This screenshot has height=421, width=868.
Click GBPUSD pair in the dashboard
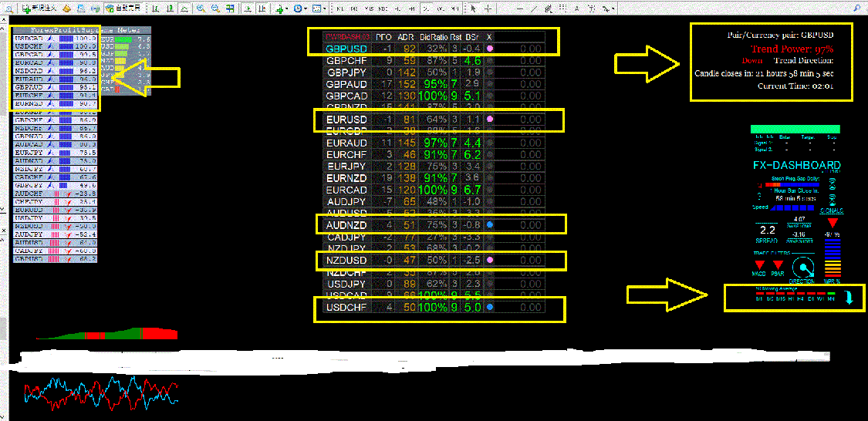click(346, 48)
